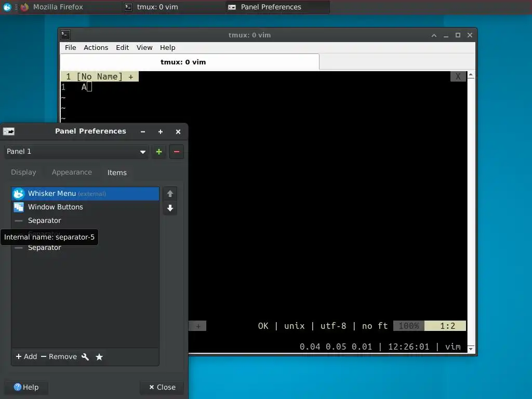Screen dimensions: 532x399
Task: Close the Panel Preferences dialog via Close button
Action: tap(162, 387)
